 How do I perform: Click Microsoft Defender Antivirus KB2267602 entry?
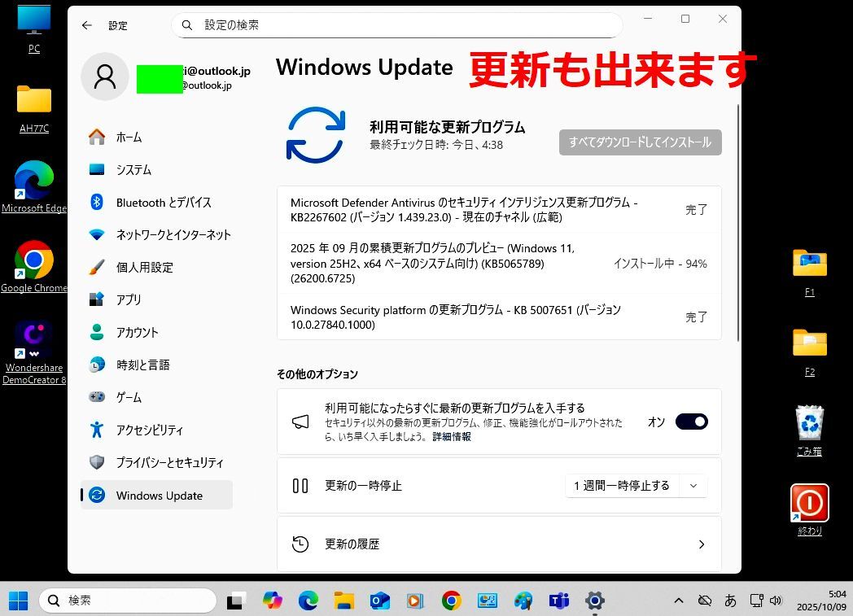500,210
